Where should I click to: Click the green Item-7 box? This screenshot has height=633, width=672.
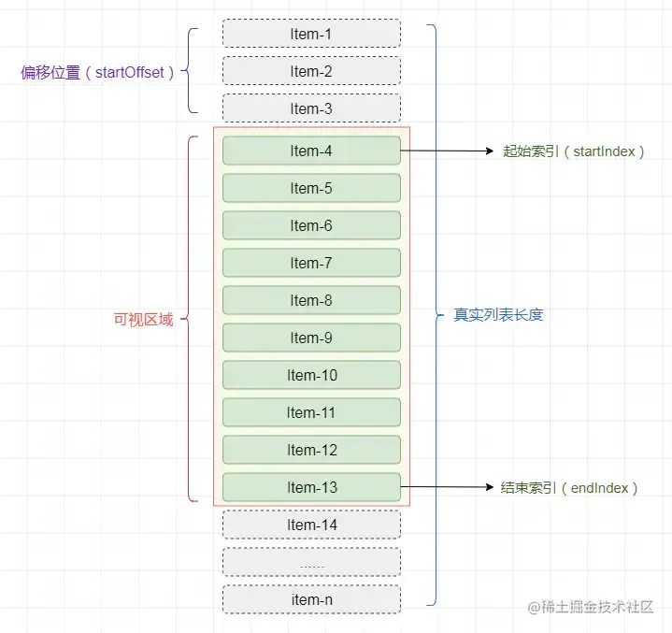(x=311, y=263)
